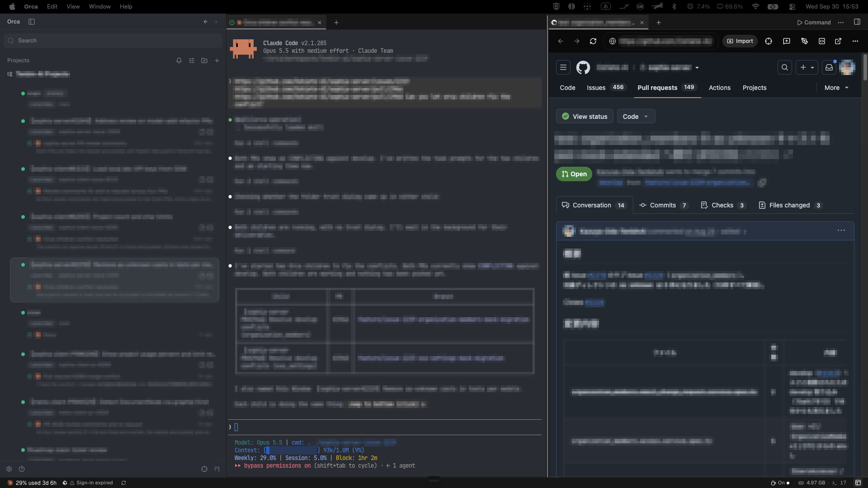Click the bars icon at sidebar bottom right

[x=217, y=469]
